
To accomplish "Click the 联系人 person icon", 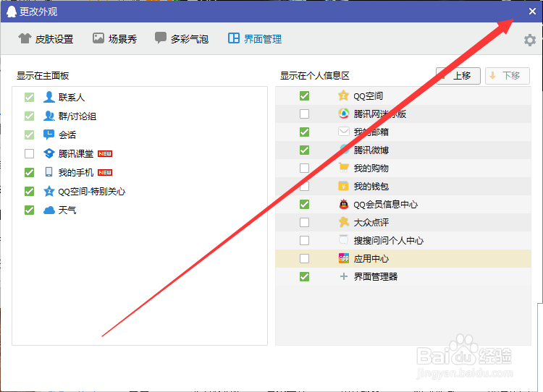I will point(49,97).
